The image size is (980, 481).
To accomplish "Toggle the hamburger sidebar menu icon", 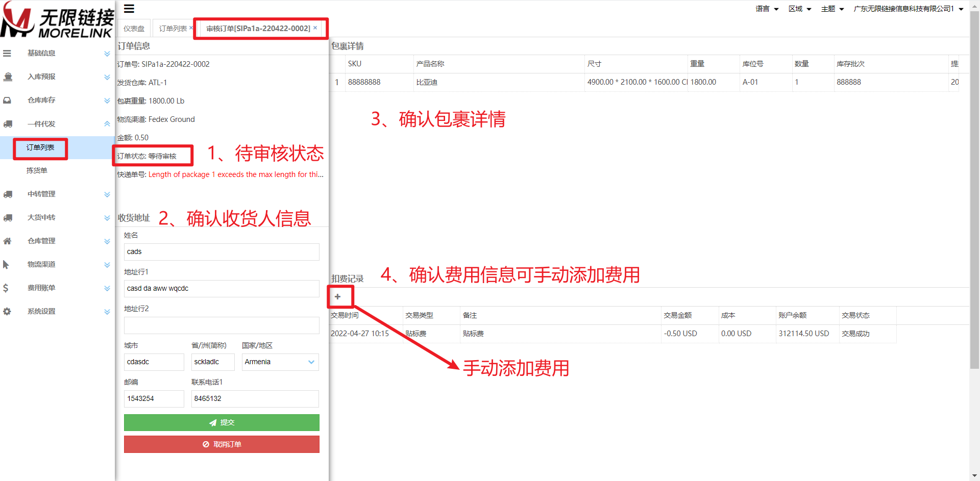I will 129,9.
